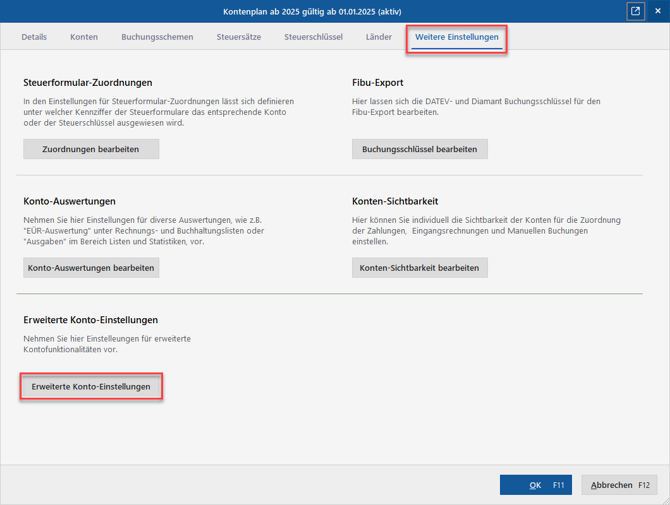Open the Konten tab
The width and height of the screenshot is (670, 505).
point(84,37)
